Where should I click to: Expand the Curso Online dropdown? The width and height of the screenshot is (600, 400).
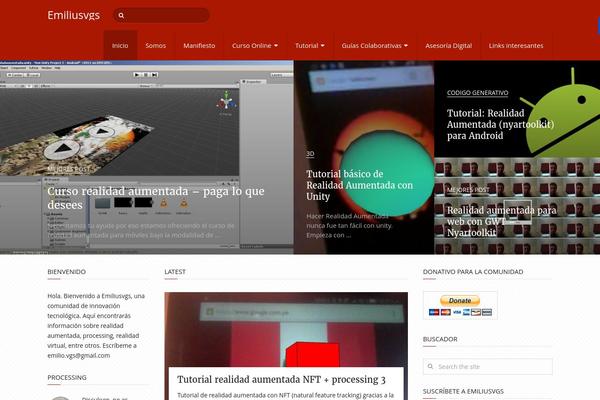pos(255,46)
